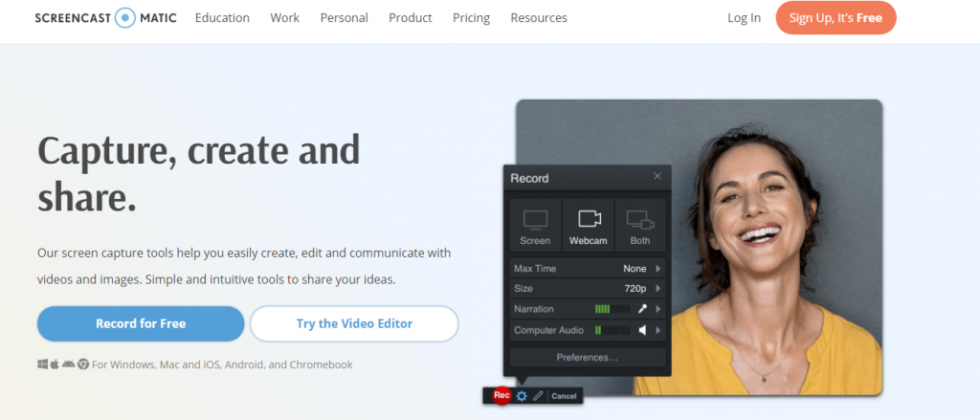Click the computer audio speaker icon
This screenshot has height=420, width=980.
pyautogui.click(x=643, y=330)
